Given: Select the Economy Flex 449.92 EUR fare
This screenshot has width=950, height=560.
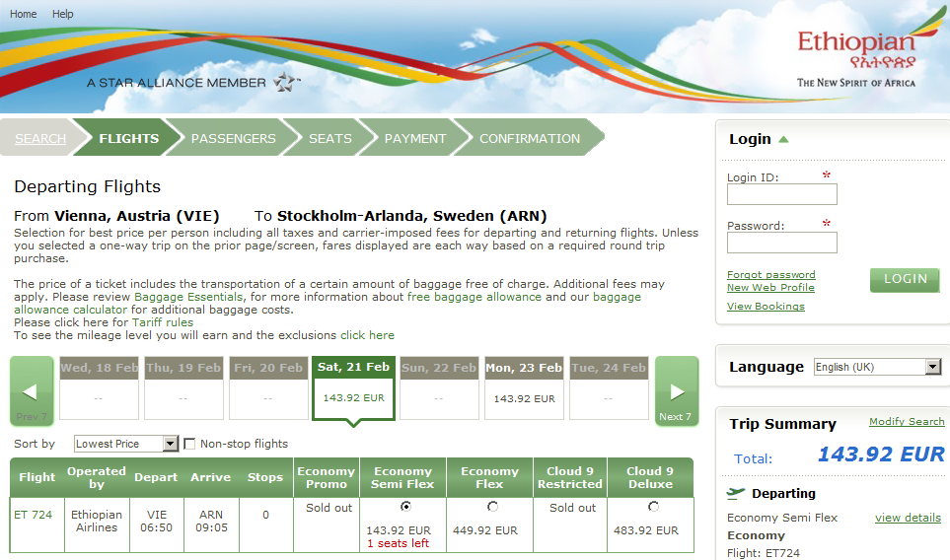Looking at the screenshot, I should tap(490, 507).
